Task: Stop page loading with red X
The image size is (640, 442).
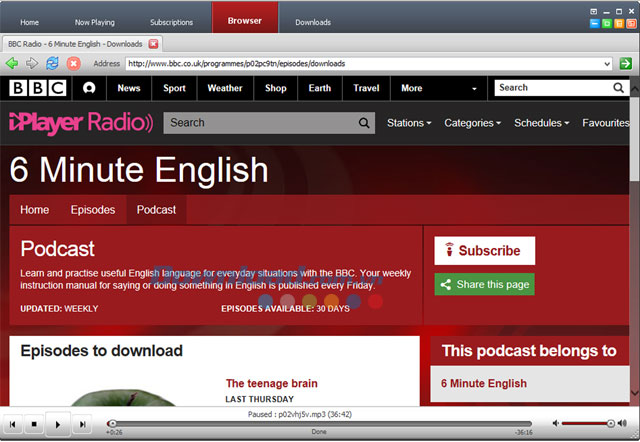Action: pos(73,63)
